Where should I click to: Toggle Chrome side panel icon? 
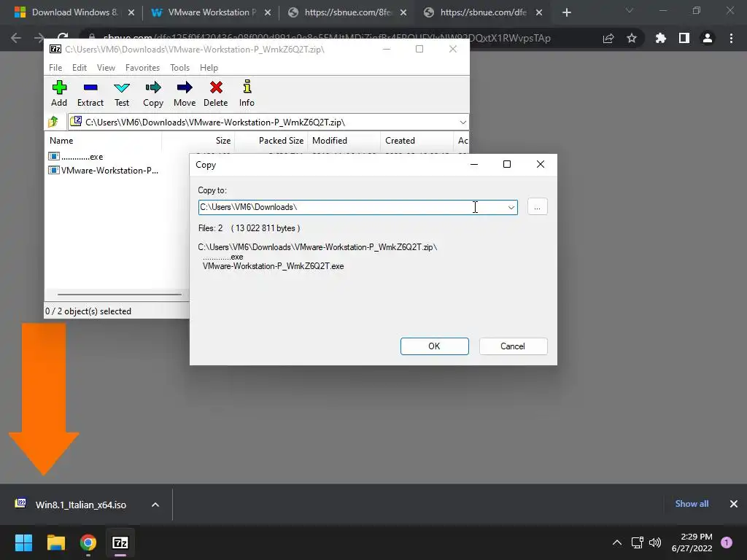pyautogui.click(x=684, y=38)
